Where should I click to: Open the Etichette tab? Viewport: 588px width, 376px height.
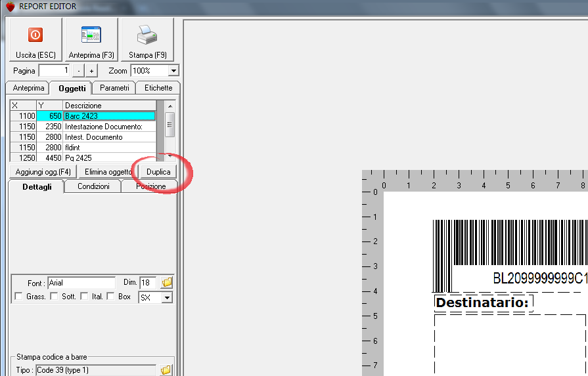point(158,88)
